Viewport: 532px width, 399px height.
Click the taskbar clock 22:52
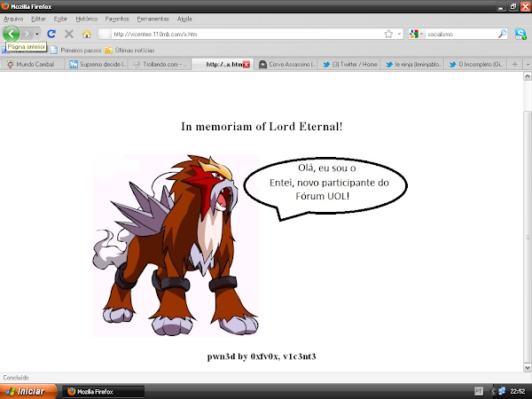[518, 392]
